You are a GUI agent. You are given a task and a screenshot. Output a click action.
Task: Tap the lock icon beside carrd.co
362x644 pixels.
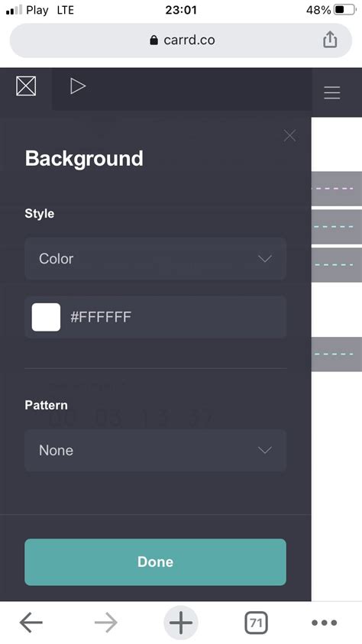[x=154, y=40]
